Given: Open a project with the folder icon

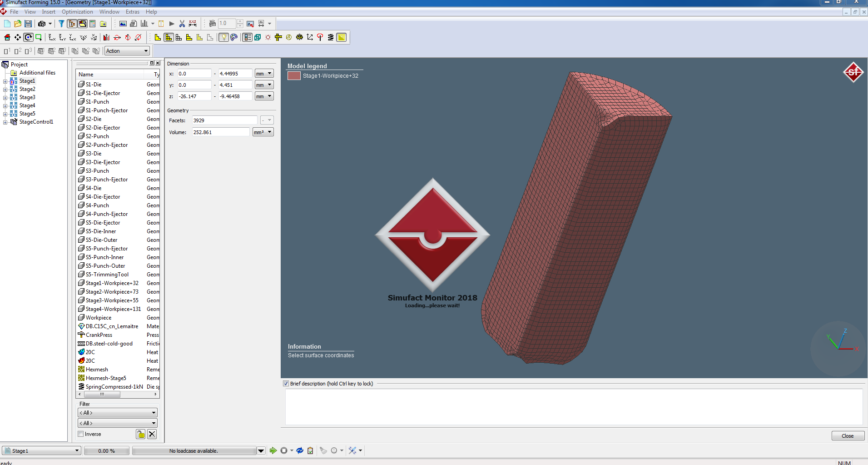Looking at the screenshot, I should pos(17,24).
